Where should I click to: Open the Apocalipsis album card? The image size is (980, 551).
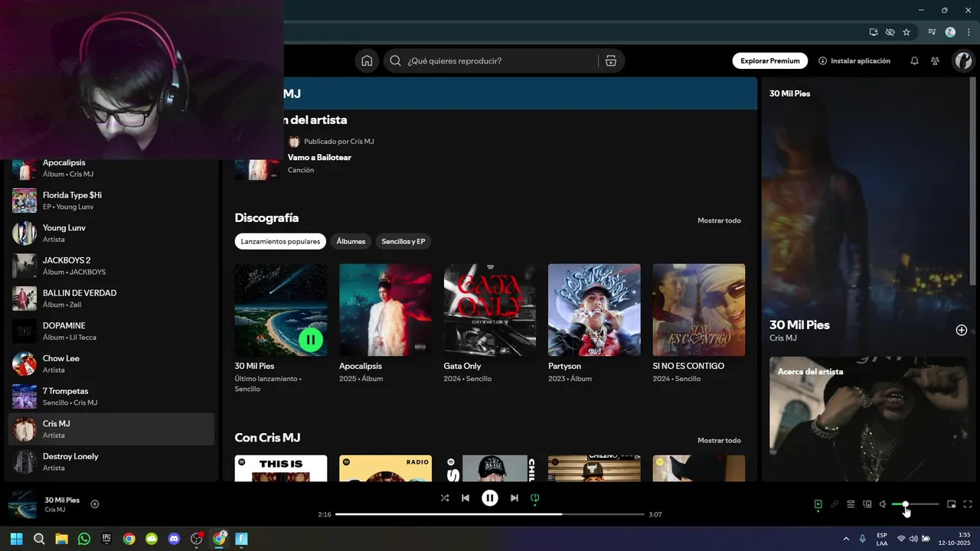click(x=385, y=324)
